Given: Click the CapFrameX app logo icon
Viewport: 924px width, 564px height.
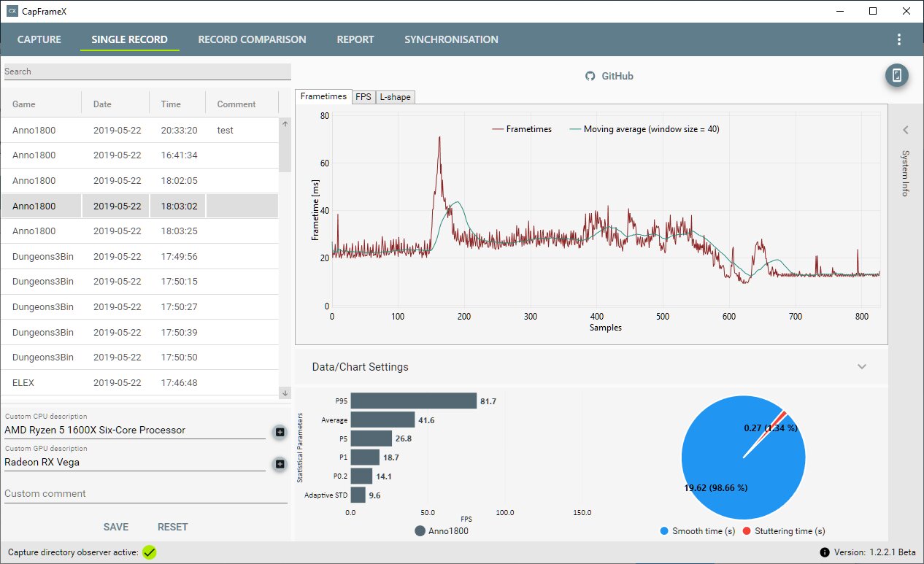Looking at the screenshot, I should (12, 11).
